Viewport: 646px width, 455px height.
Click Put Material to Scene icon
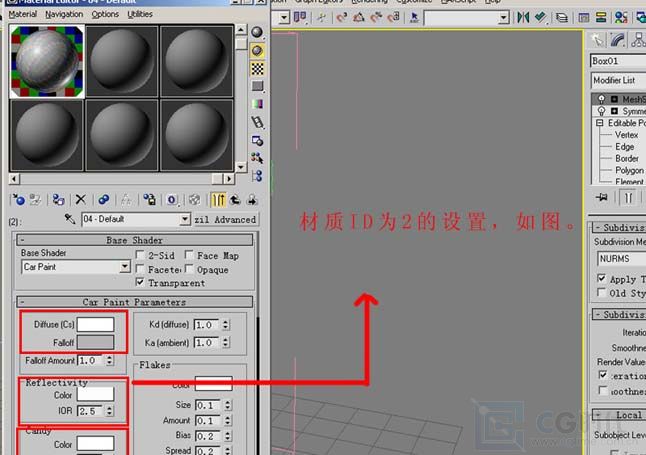pyautogui.click(x=35, y=200)
